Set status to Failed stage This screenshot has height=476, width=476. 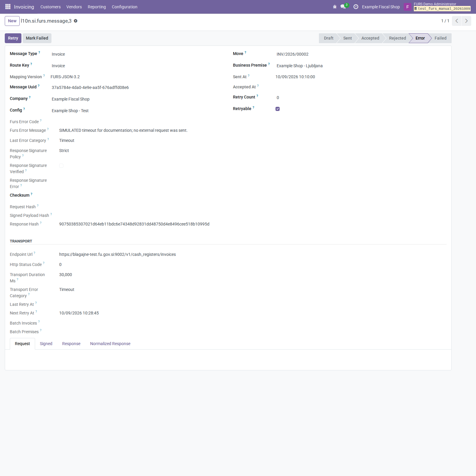(441, 38)
